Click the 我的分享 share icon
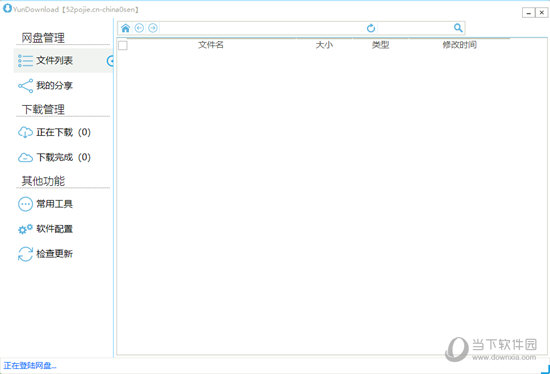 point(25,86)
